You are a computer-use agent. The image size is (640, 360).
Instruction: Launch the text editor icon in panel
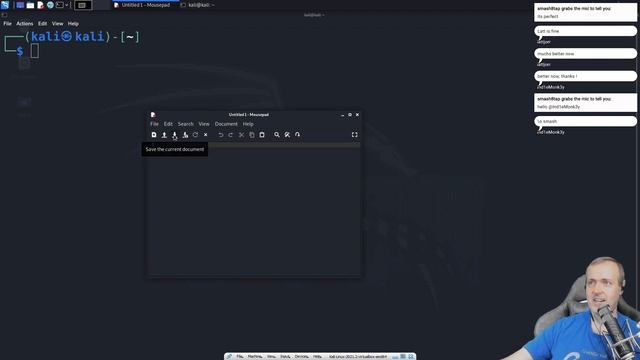point(40,5)
